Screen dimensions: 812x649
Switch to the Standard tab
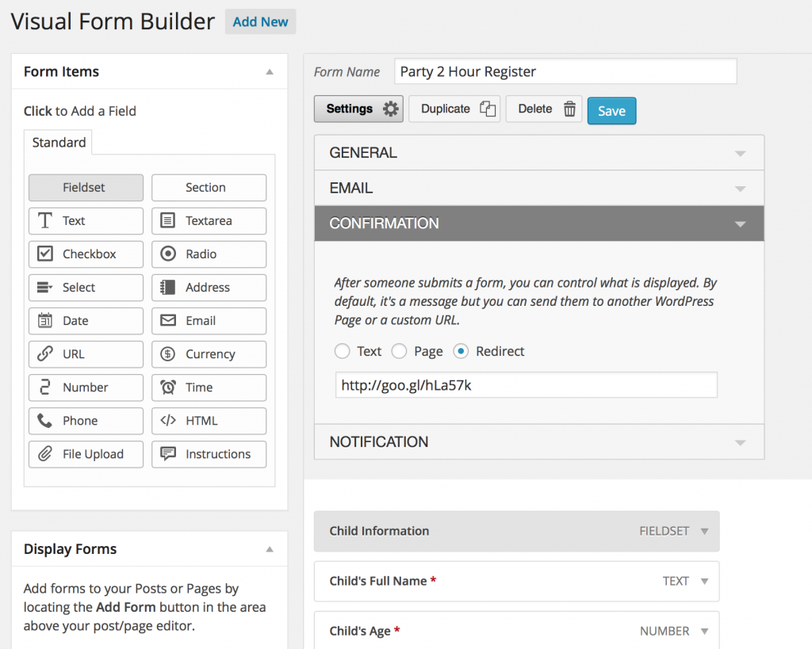[x=59, y=143]
